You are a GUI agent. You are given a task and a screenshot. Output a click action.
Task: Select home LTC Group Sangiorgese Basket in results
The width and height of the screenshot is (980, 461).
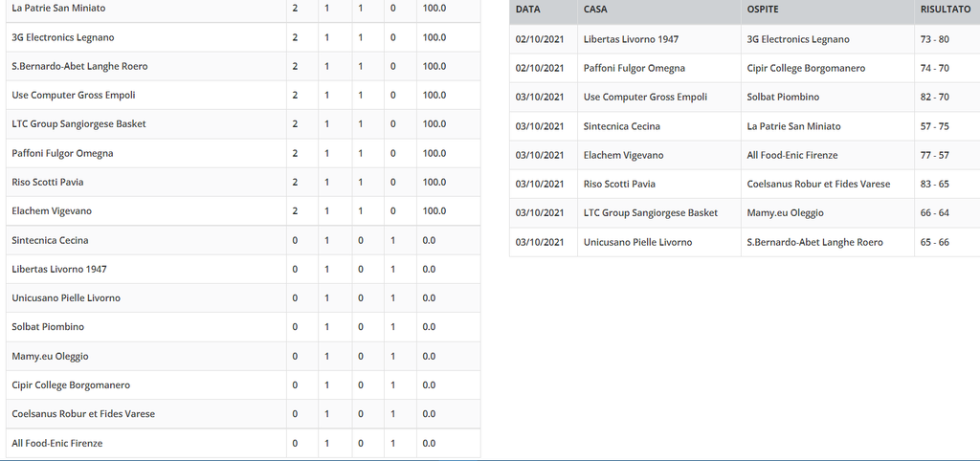tap(651, 213)
